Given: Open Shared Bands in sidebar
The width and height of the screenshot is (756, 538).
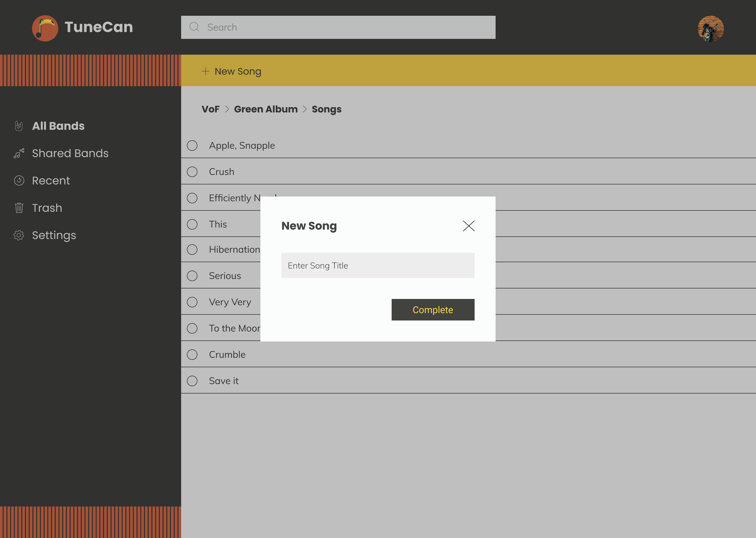Looking at the screenshot, I should 70,153.
